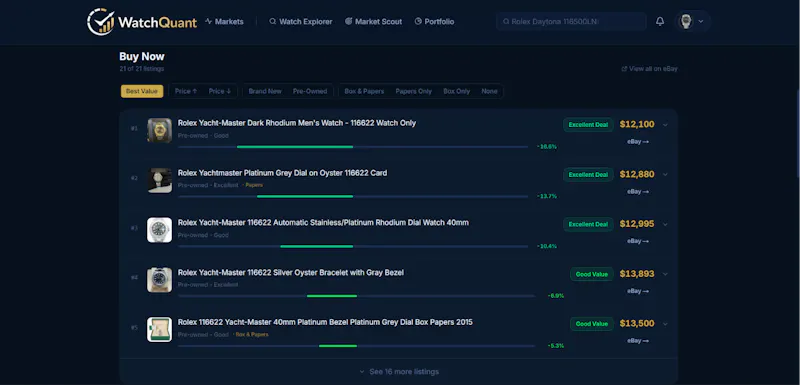Click the Box & Papers tag on listing #5
This screenshot has width=800, height=385.
[251, 335]
